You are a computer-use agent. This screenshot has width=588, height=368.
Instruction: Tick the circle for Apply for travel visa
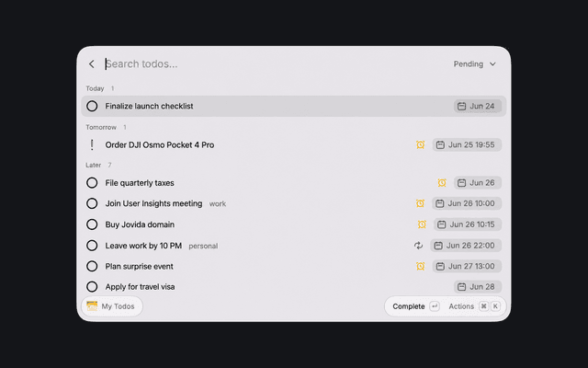pos(92,287)
